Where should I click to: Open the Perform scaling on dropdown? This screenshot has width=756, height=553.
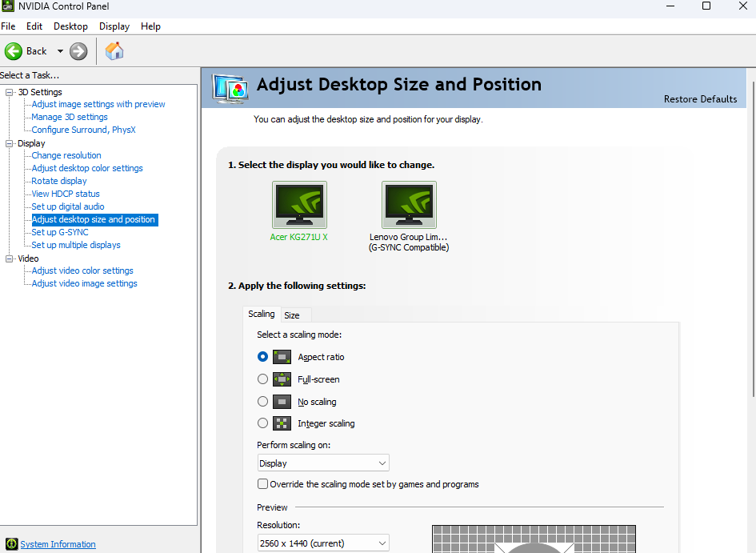coord(323,463)
